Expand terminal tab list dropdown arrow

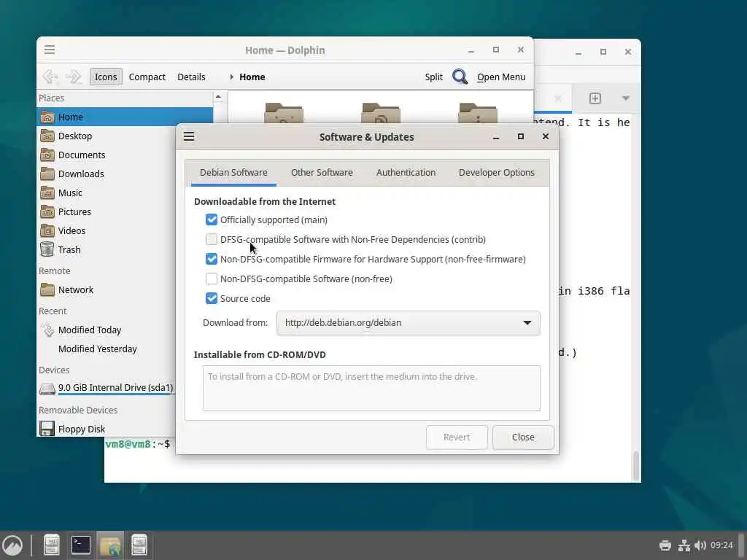point(625,98)
